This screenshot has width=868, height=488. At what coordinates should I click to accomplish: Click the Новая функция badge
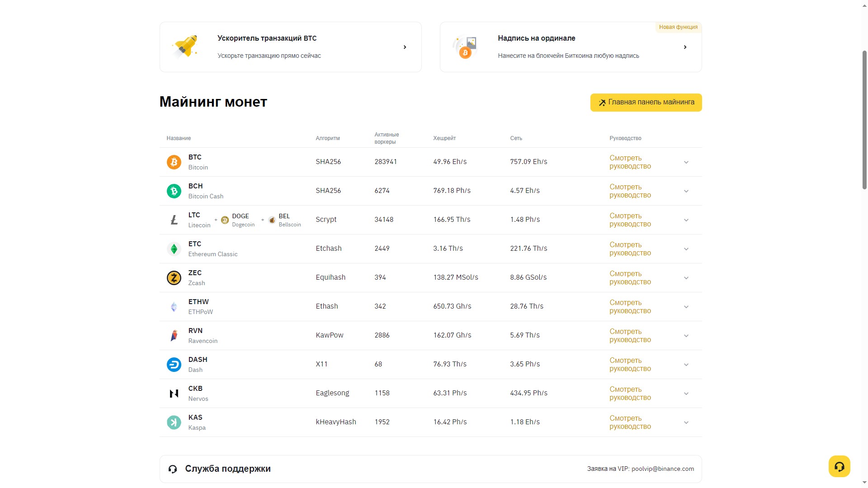tap(678, 27)
